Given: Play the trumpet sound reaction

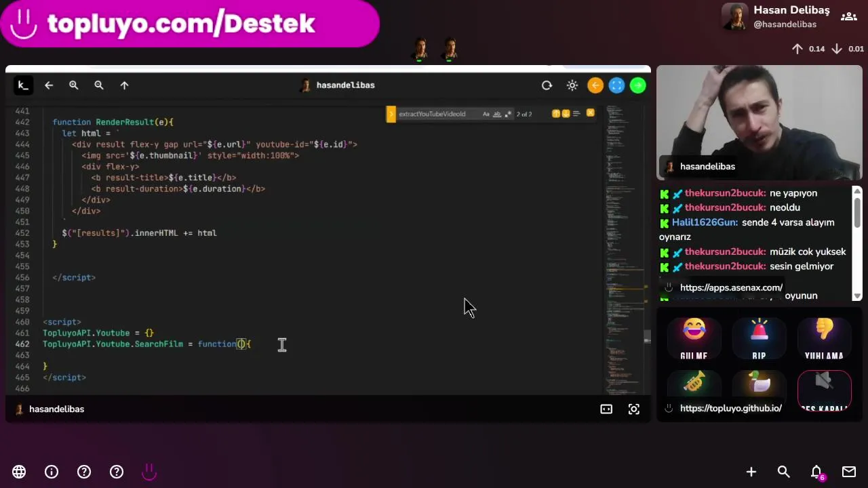Looking at the screenshot, I should pyautogui.click(x=694, y=383).
